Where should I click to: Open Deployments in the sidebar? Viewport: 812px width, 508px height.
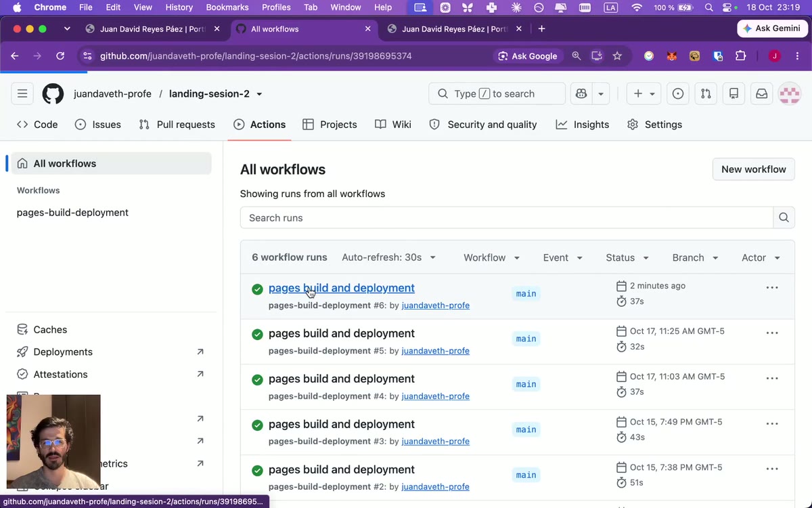coord(63,352)
